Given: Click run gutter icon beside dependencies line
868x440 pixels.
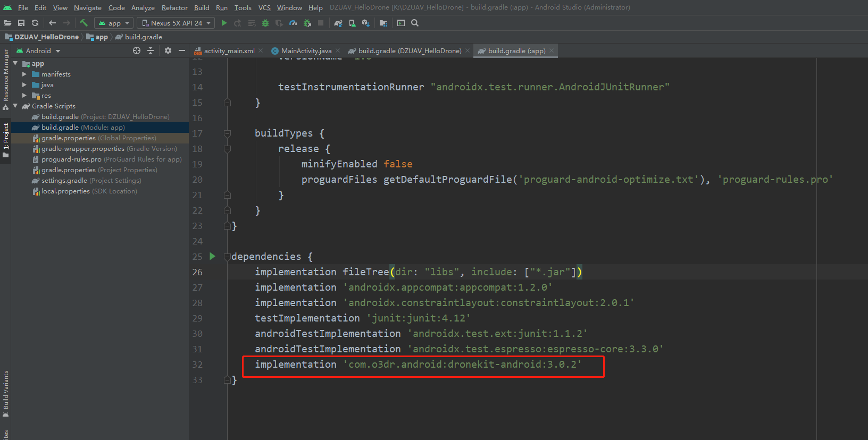Looking at the screenshot, I should 213,256.
